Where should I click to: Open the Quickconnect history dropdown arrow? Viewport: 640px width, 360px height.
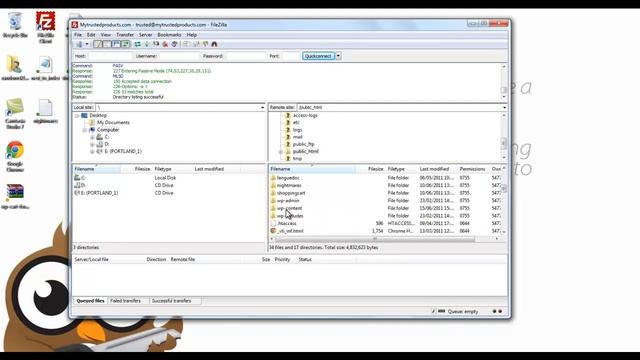[338, 56]
